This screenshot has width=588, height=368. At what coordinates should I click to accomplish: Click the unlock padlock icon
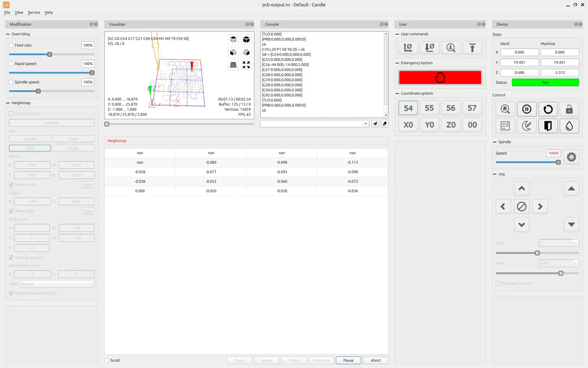pyautogui.click(x=569, y=109)
